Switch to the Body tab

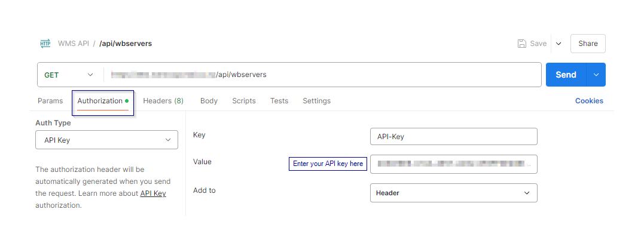[x=209, y=101]
